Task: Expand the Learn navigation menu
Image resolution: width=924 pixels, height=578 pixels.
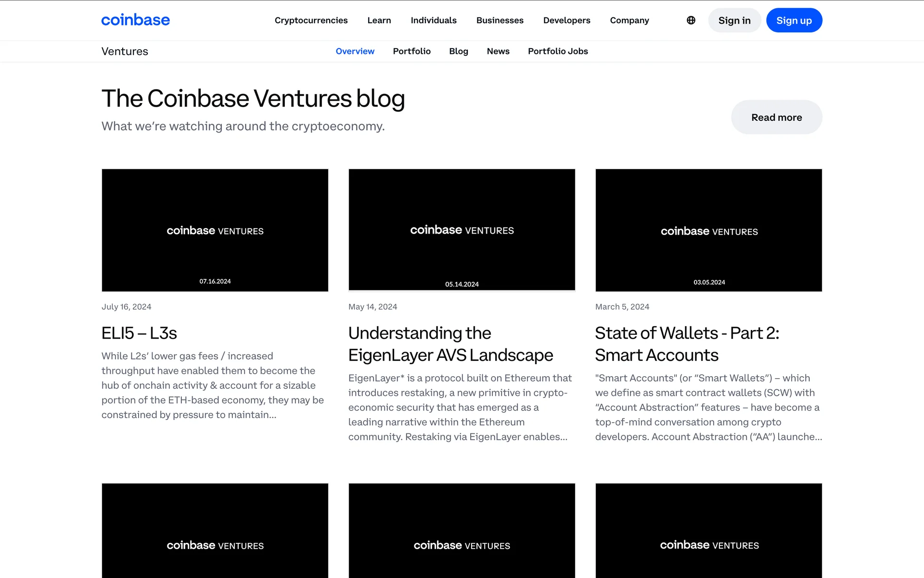Action: tap(379, 20)
